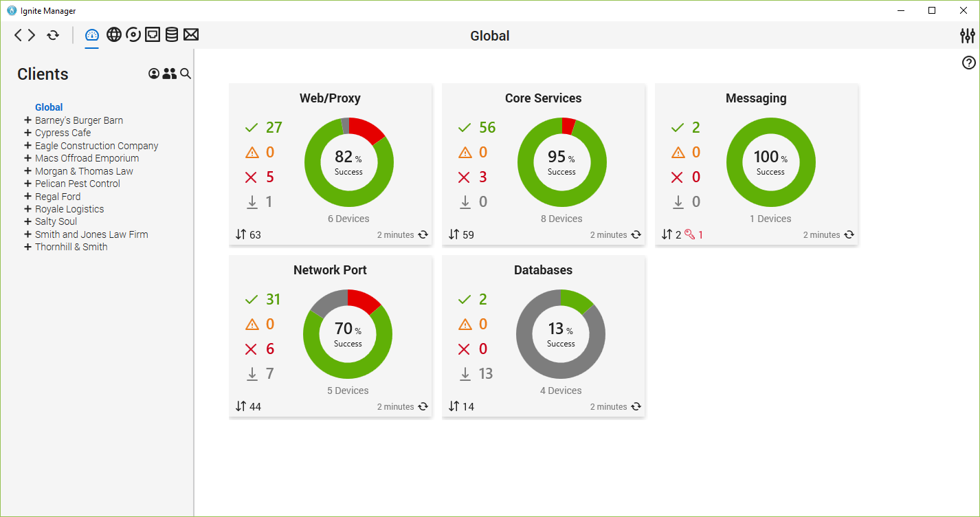The width and height of the screenshot is (980, 517).
Task: Select Global in the clients tree
Action: tap(49, 107)
